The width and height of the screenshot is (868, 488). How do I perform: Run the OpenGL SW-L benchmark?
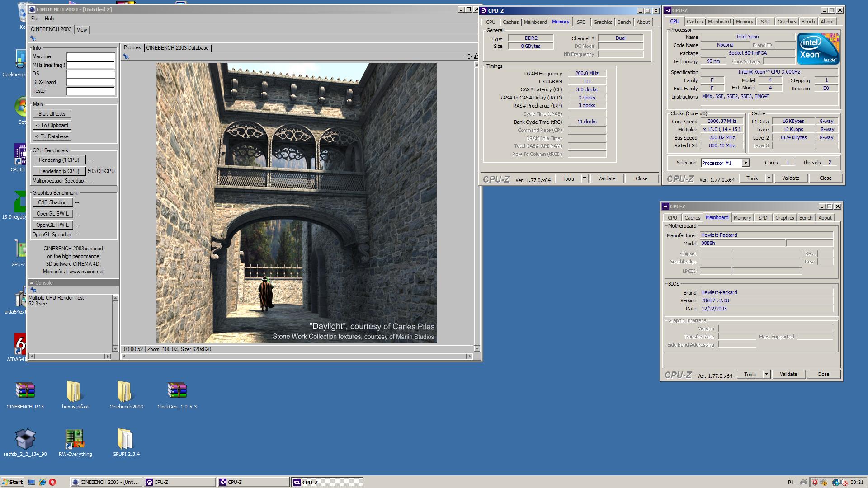point(52,214)
